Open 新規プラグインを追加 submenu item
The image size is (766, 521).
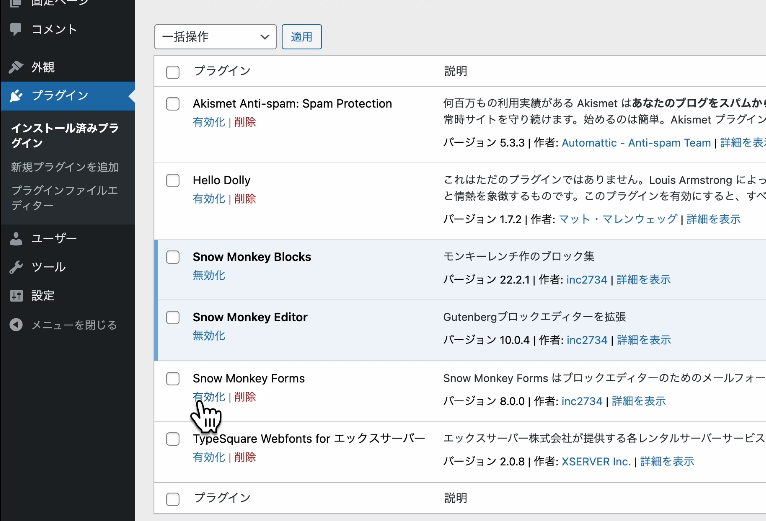65,167
